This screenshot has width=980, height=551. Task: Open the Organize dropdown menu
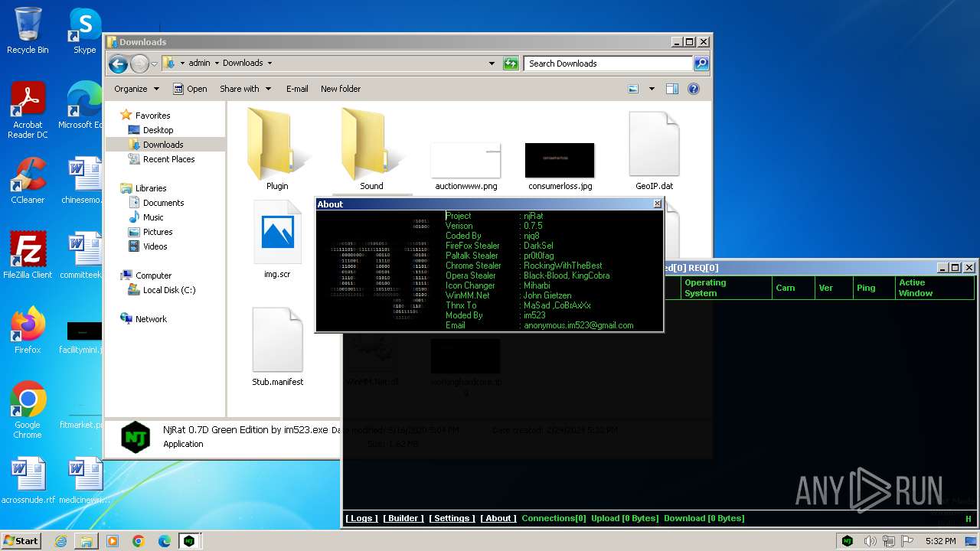[x=136, y=89]
